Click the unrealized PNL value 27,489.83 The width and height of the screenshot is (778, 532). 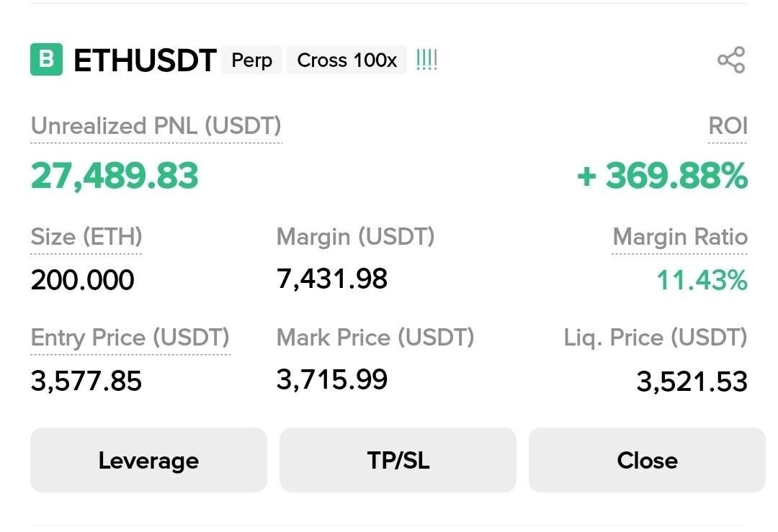click(115, 176)
